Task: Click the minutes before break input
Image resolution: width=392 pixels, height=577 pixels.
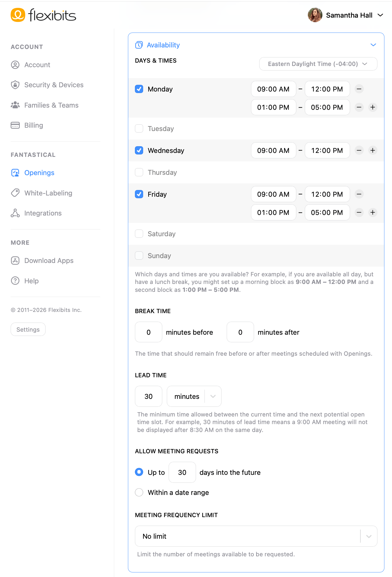Action: [x=149, y=332]
